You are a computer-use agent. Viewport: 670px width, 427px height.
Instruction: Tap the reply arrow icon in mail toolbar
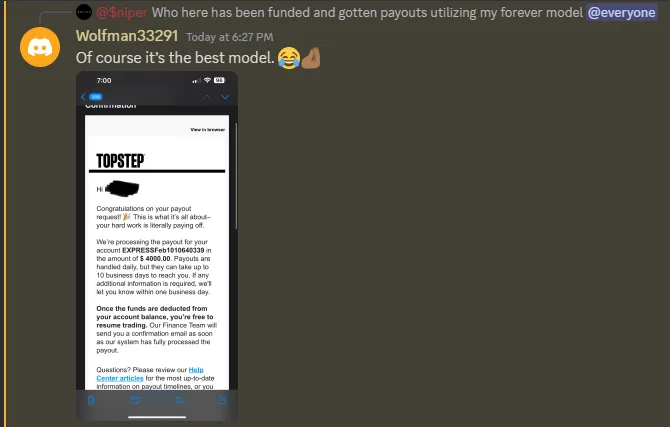point(179,400)
